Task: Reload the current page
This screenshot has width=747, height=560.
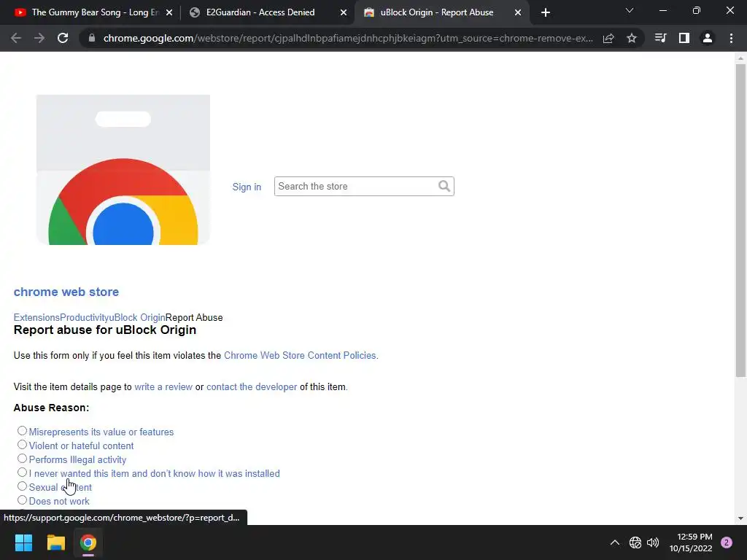Action: click(63, 38)
